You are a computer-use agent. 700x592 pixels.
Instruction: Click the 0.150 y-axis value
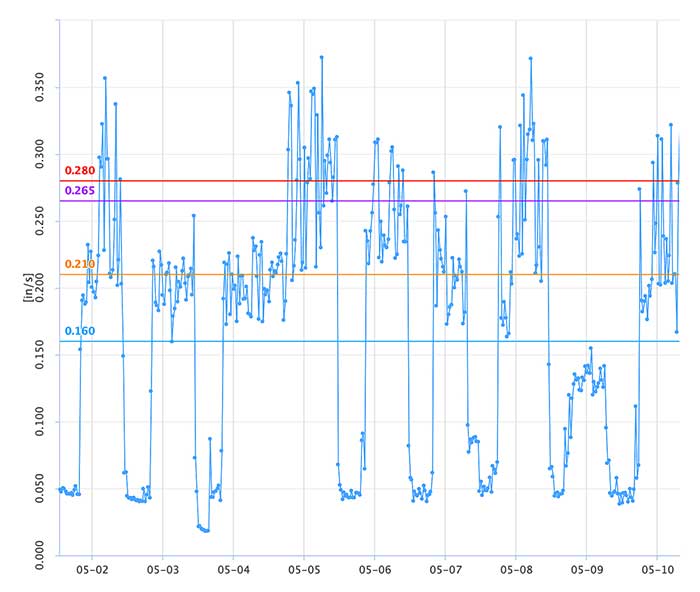[40, 355]
